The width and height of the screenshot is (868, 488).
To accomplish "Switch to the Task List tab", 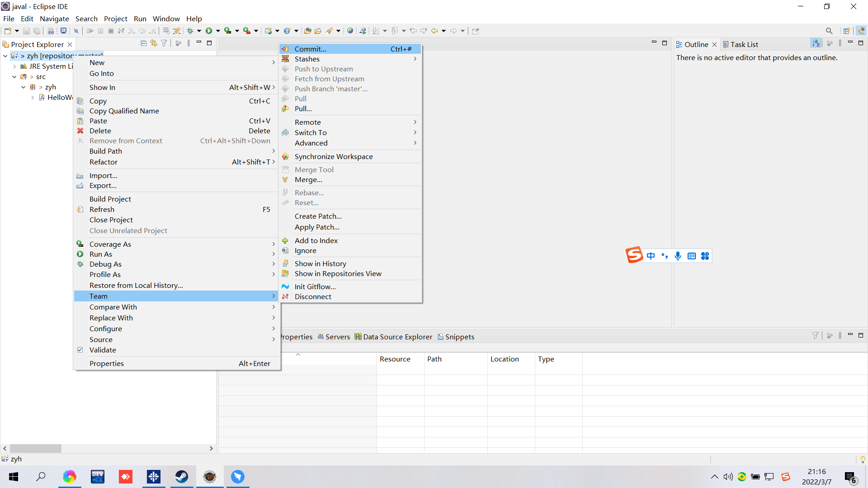I will (x=744, y=44).
